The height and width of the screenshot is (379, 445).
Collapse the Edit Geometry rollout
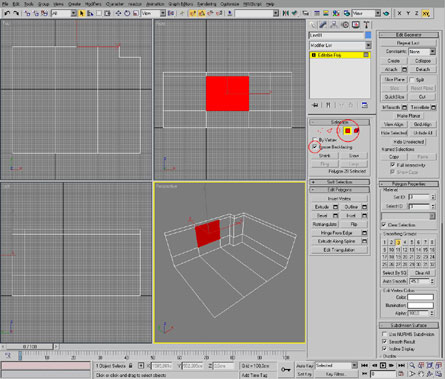(x=409, y=35)
